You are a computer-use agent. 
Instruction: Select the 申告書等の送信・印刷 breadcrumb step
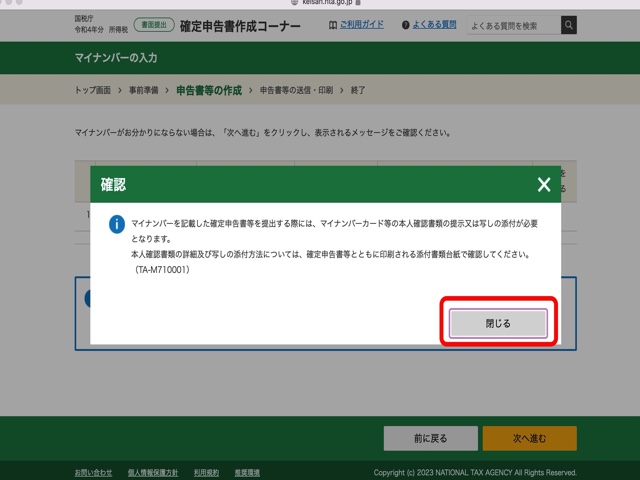(x=296, y=91)
